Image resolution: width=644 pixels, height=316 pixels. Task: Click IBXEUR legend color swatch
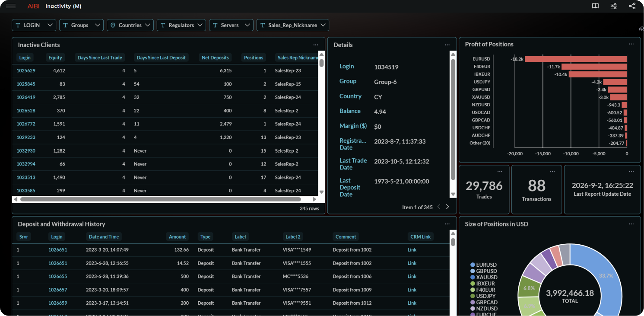point(473,284)
